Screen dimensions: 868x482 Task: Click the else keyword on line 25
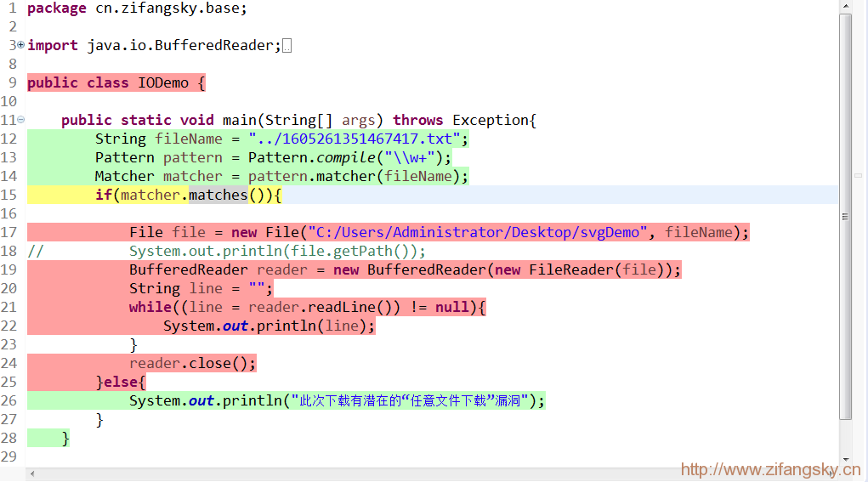point(121,382)
